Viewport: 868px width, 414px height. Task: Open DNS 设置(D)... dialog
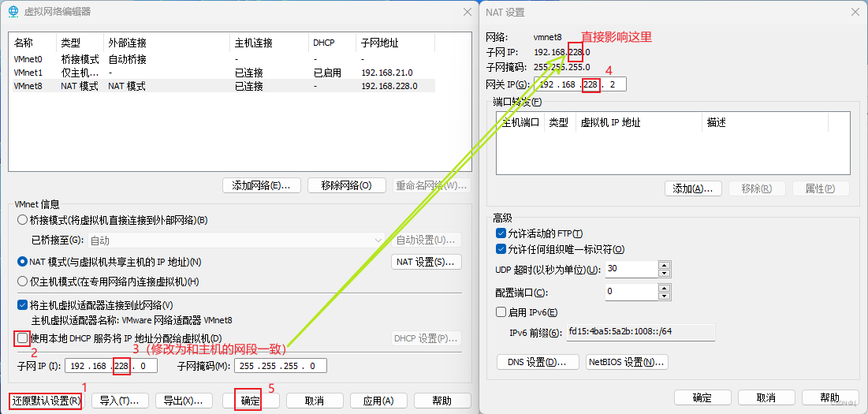tap(538, 362)
